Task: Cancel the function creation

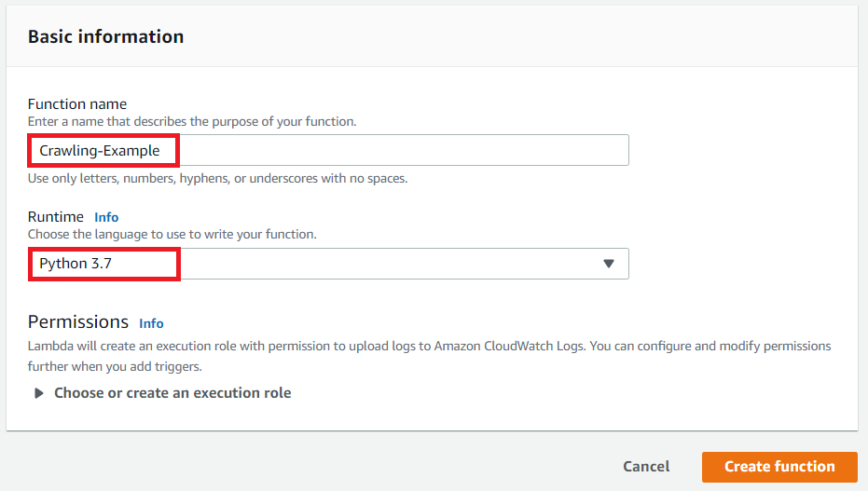Action: (646, 467)
